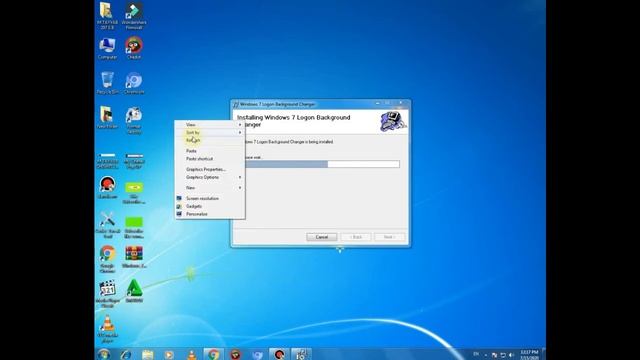The height and width of the screenshot is (360, 640).
Task: Click the installer's Next button
Action: click(x=389, y=237)
